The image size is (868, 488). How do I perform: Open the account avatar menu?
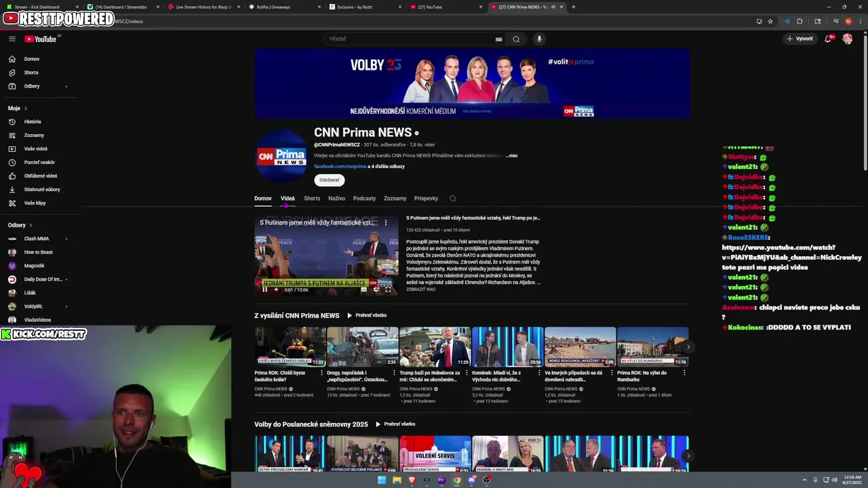pyautogui.click(x=847, y=39)
